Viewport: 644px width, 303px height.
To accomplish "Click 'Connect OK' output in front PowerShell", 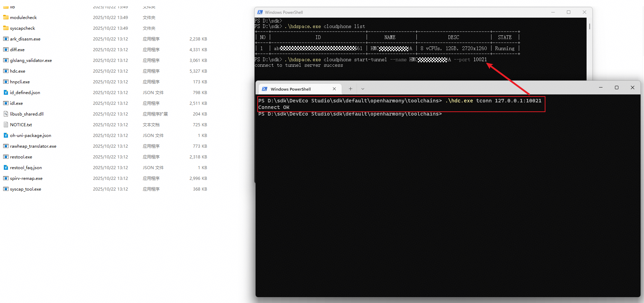I will coord(274,107).
